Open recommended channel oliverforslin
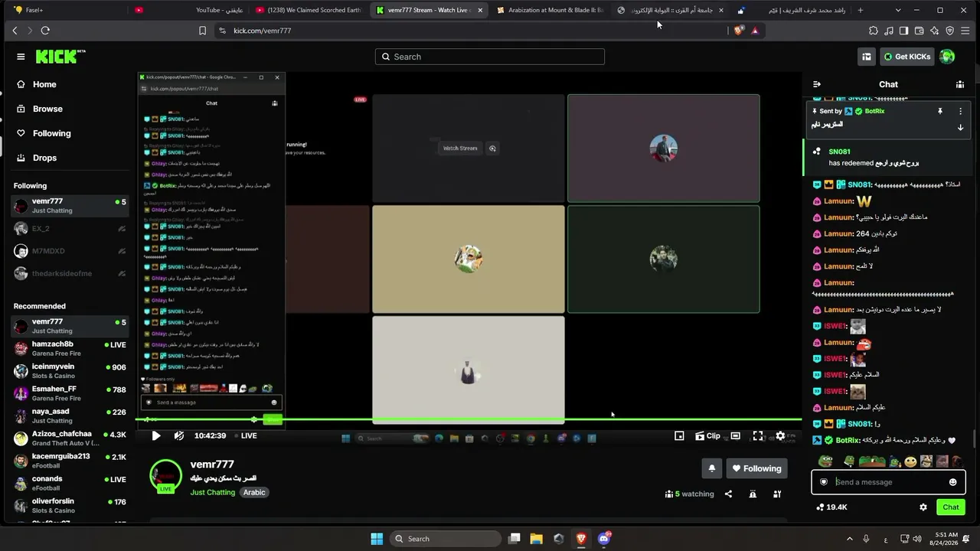Screen dimensions: 980x551 [70, 506]
